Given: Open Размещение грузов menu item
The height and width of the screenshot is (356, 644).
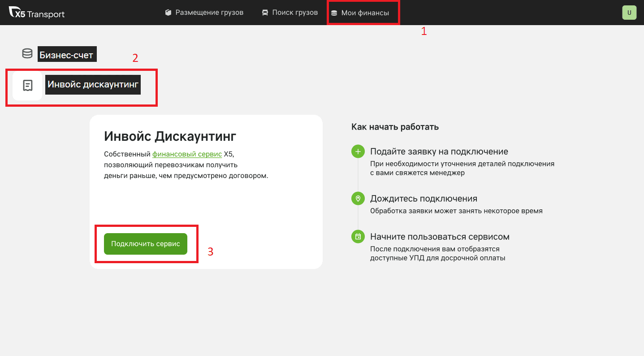Looking at the screenshot, I should pos(204,13).
